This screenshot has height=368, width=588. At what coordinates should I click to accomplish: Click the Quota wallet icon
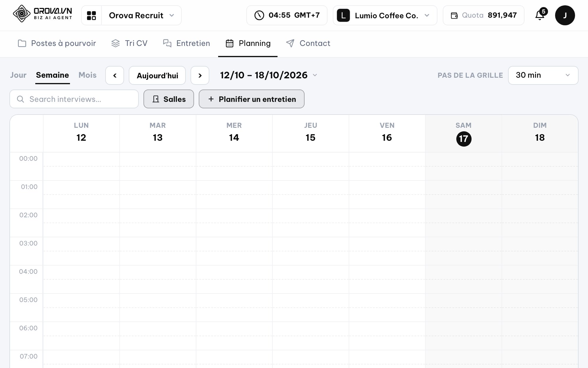(454, 16)
